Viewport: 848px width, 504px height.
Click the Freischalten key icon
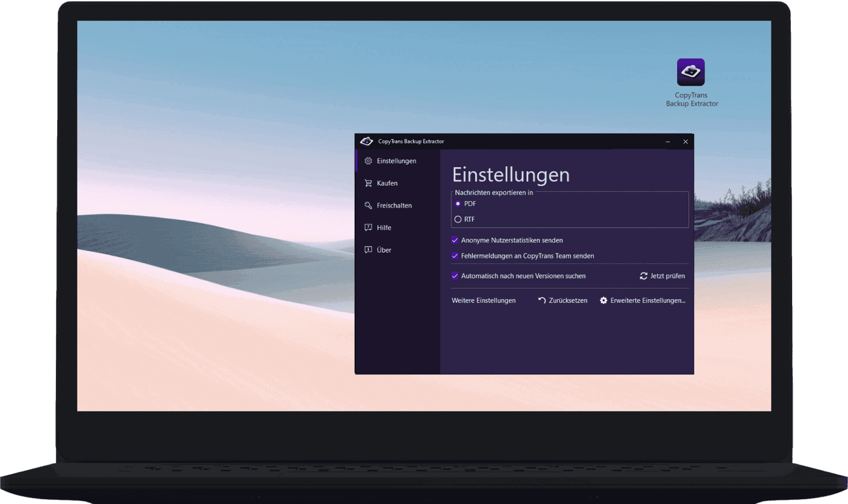[x=368, y=205]
